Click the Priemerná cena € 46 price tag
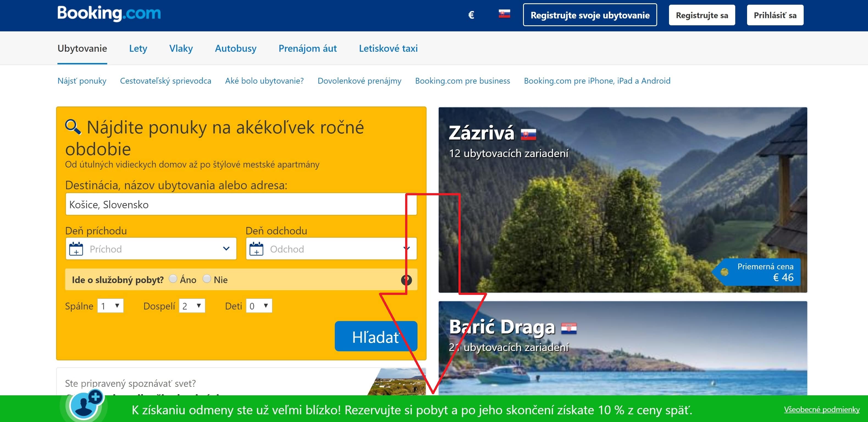 pos(756,272)
